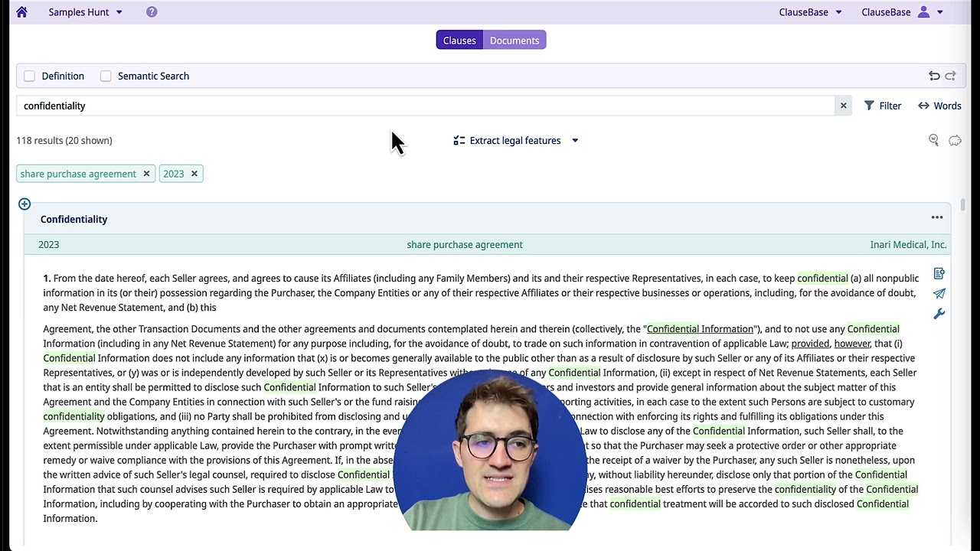Switch to the Clauses tab
The width and height of the screenshot is (980, 551).
click(x=459, y=41)
